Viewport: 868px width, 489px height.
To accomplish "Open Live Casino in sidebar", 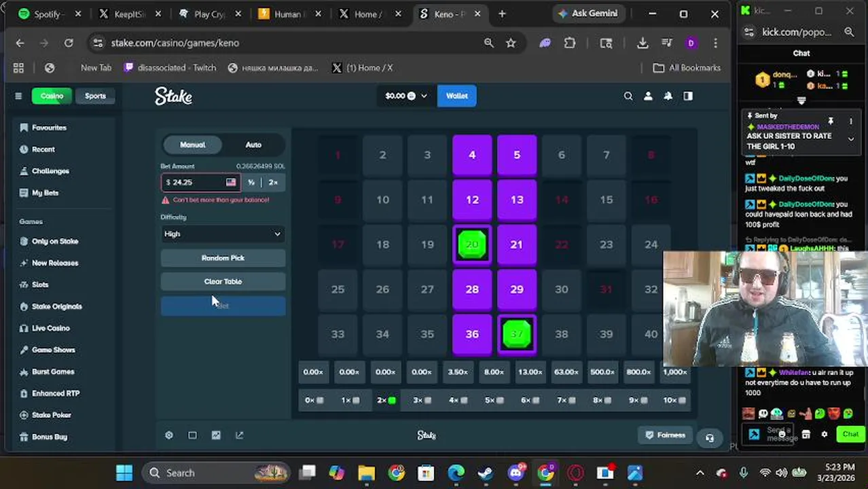I will pos(50,328).
